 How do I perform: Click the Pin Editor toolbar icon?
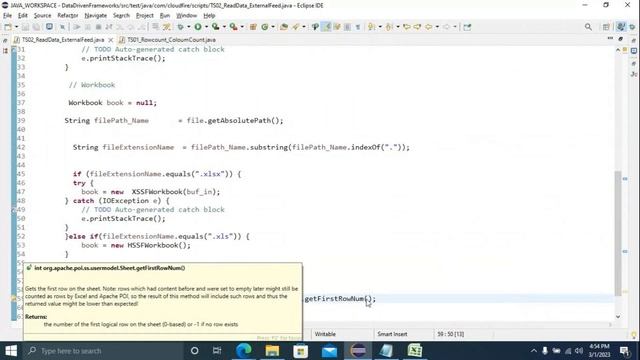467,27
